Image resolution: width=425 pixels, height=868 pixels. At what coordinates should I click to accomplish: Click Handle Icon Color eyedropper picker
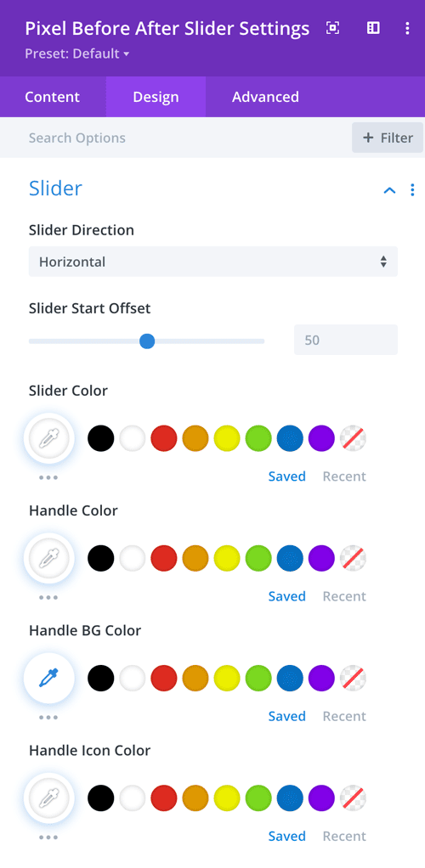(x=49, y=798)
